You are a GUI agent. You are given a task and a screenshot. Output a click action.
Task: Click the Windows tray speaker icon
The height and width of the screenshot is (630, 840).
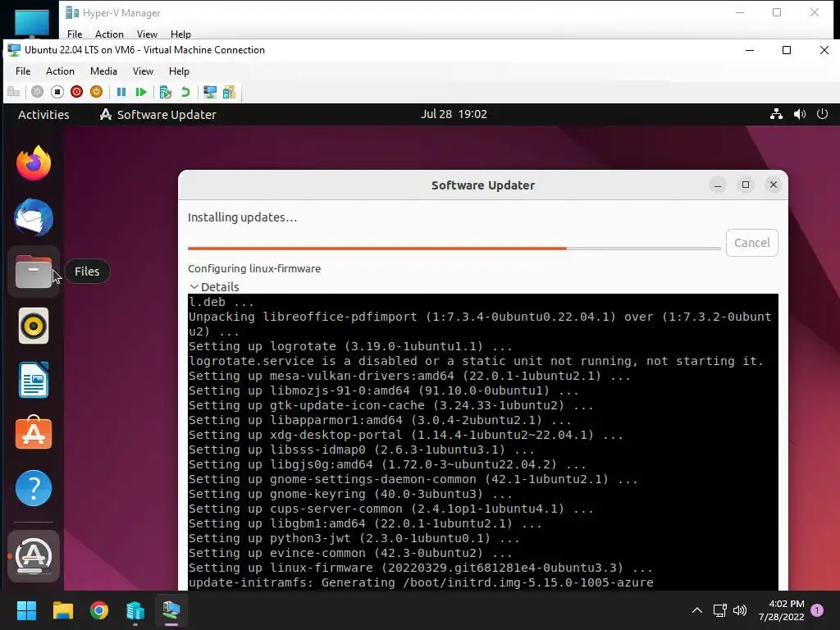point(740,610)
